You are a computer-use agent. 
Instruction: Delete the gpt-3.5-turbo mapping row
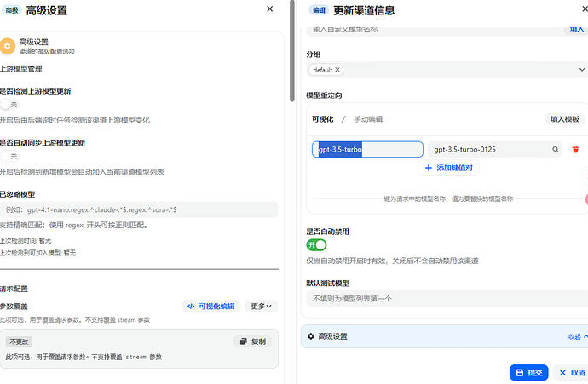(575, 150)
